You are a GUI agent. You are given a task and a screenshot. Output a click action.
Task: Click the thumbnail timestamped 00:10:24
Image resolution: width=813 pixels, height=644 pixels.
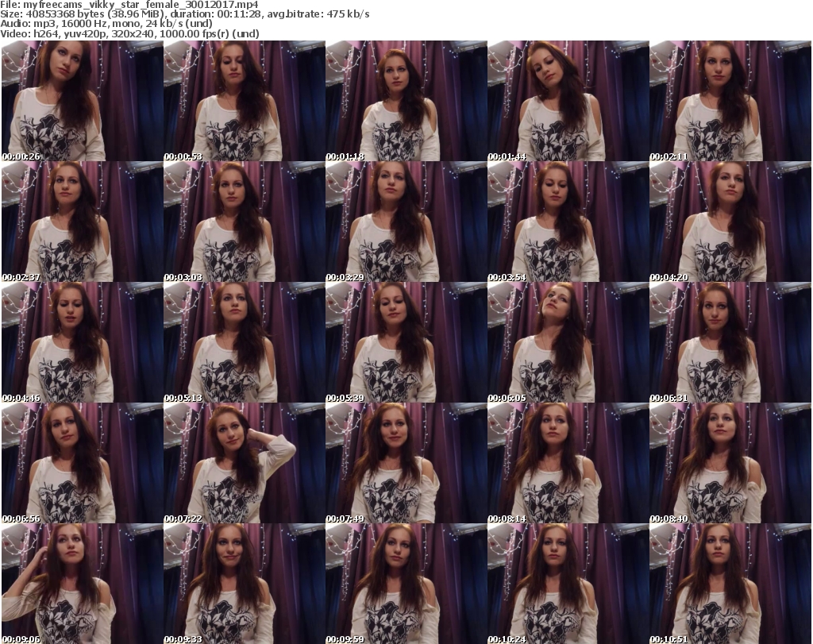pos(568,584)
